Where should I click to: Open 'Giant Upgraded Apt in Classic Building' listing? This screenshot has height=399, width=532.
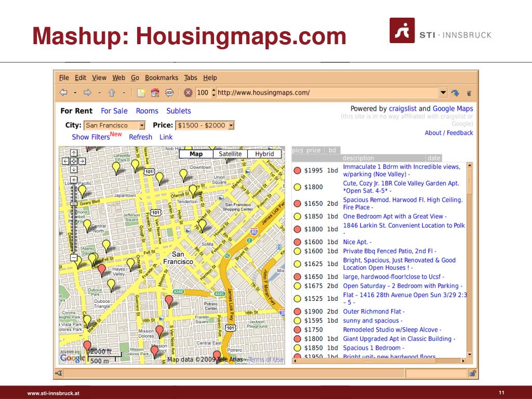click(397, 339)
